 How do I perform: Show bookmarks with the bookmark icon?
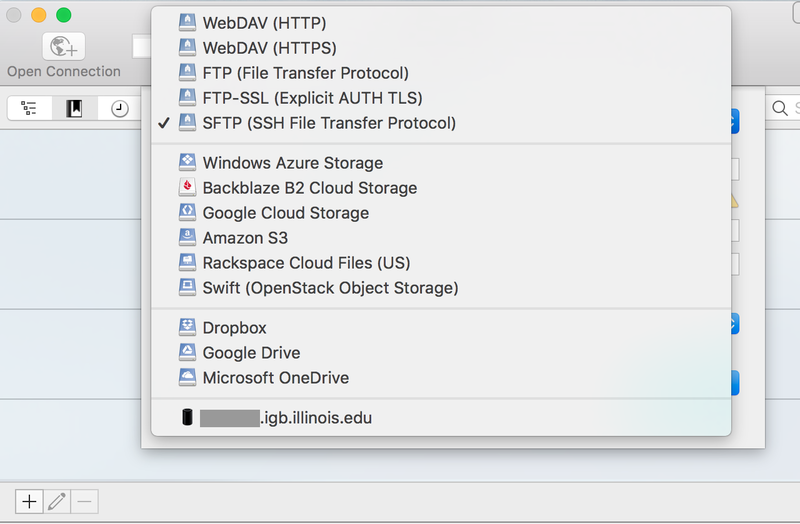75,109
